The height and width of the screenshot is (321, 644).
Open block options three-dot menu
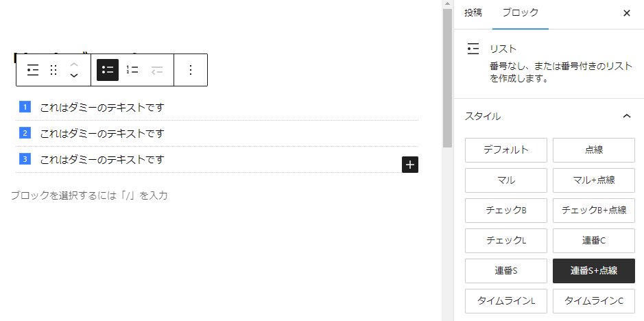coord(190,70)
